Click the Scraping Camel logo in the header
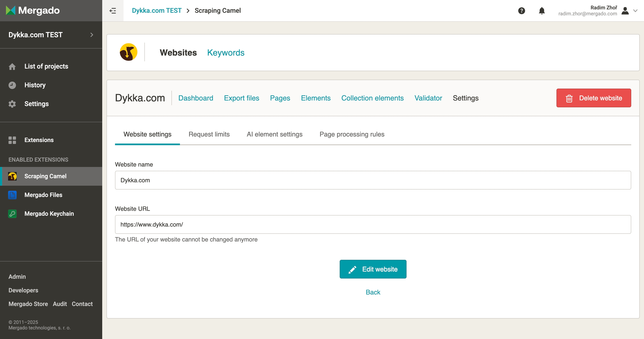 pos(128,52)
